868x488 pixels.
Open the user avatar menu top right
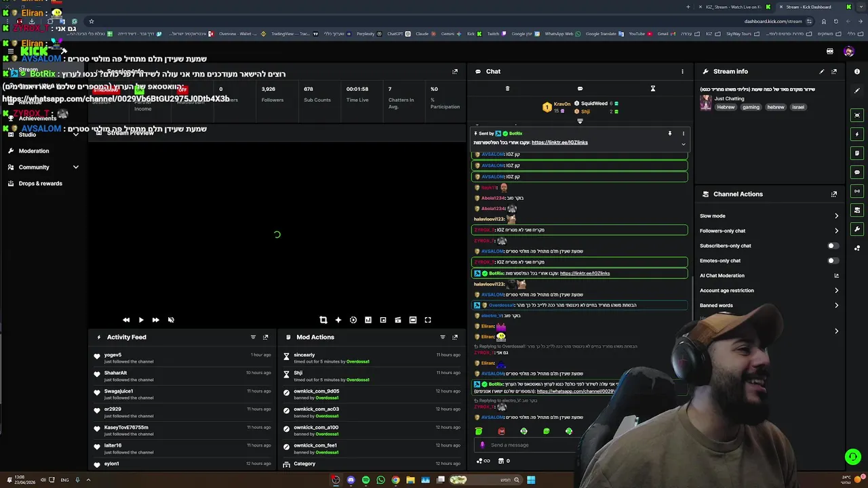point(849,52)
